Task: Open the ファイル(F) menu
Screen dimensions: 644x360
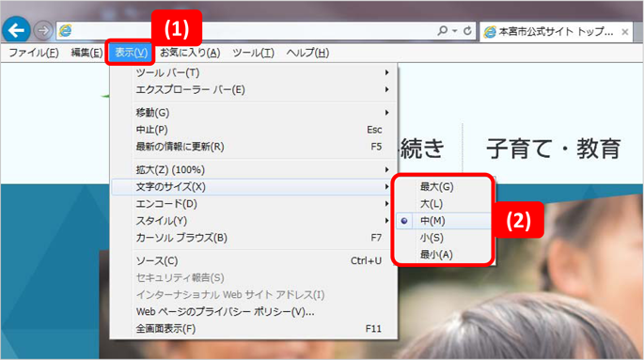Action: click(x=34, y=53)
